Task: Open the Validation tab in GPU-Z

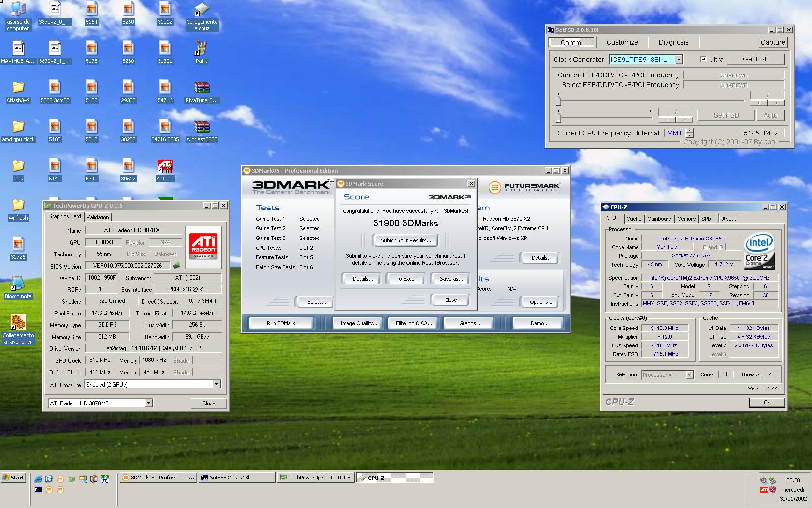Action: (x=98, y=217)
